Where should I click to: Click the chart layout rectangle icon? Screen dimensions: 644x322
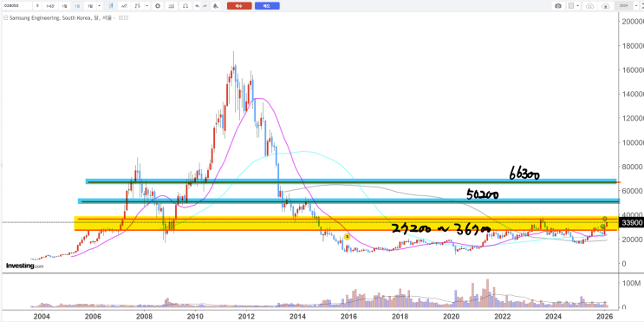click(x=571, y=6)
